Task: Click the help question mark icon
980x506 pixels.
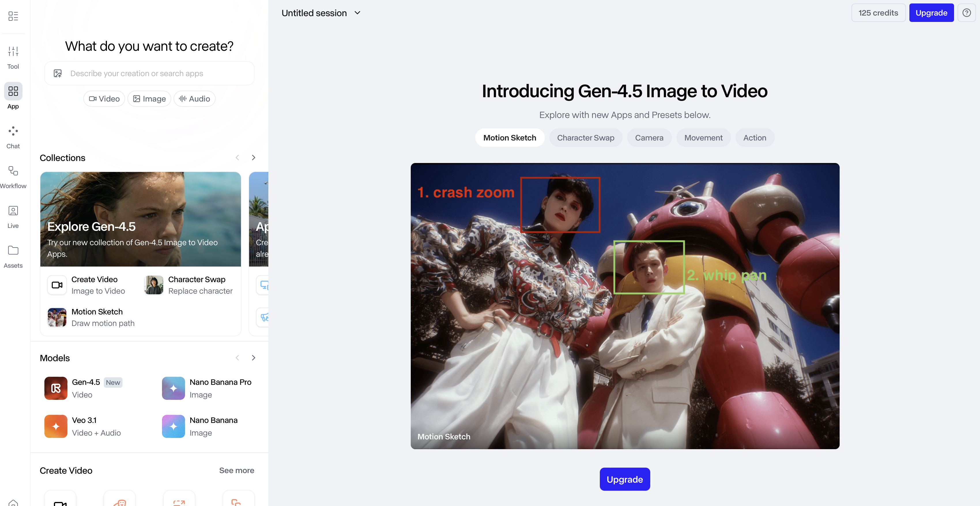Action: pyautogui.click(x=966, y=13)
